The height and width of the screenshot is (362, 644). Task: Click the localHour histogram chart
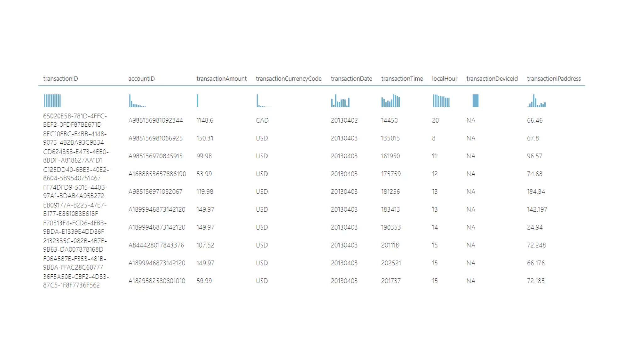pos(441,101)
